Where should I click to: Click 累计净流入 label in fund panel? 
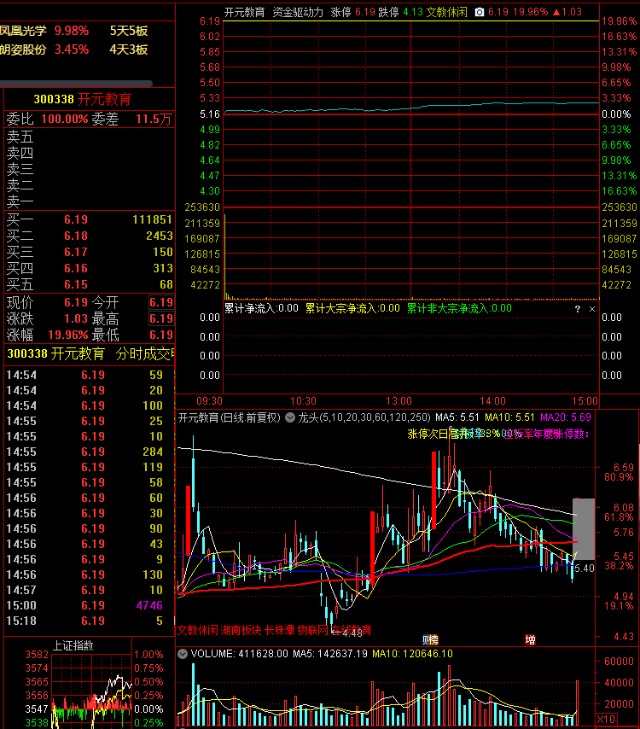(x=261, y=308)
